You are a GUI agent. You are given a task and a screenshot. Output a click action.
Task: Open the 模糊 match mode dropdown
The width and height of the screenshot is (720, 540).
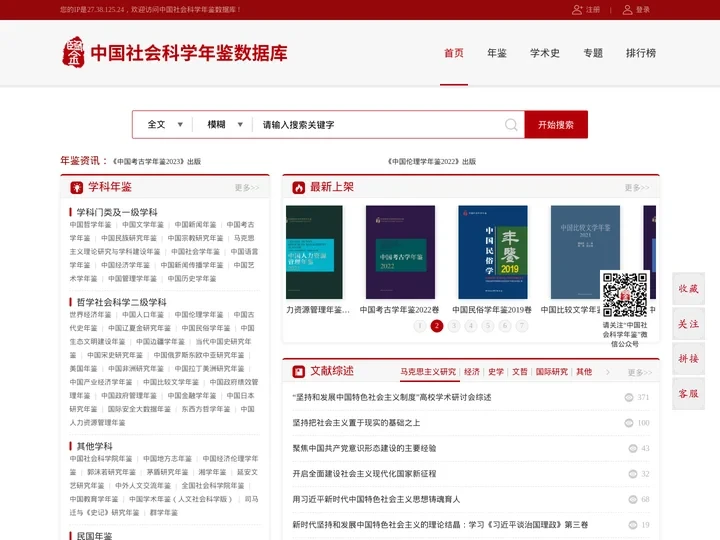coord(225,124)
